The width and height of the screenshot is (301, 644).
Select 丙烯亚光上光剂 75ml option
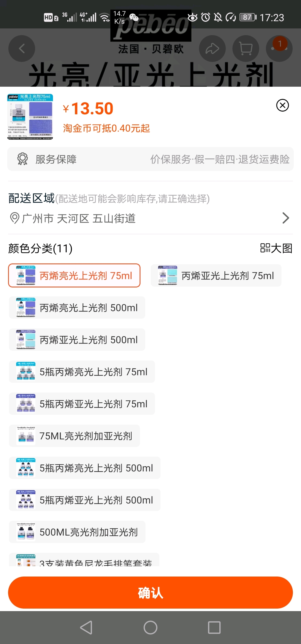point(216,275)
